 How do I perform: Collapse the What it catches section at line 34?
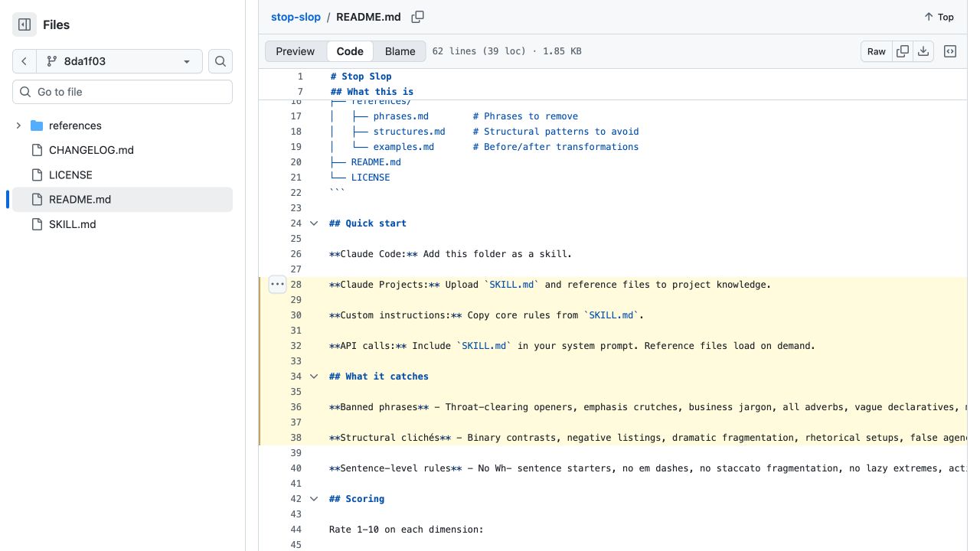[x=313, y=377]
